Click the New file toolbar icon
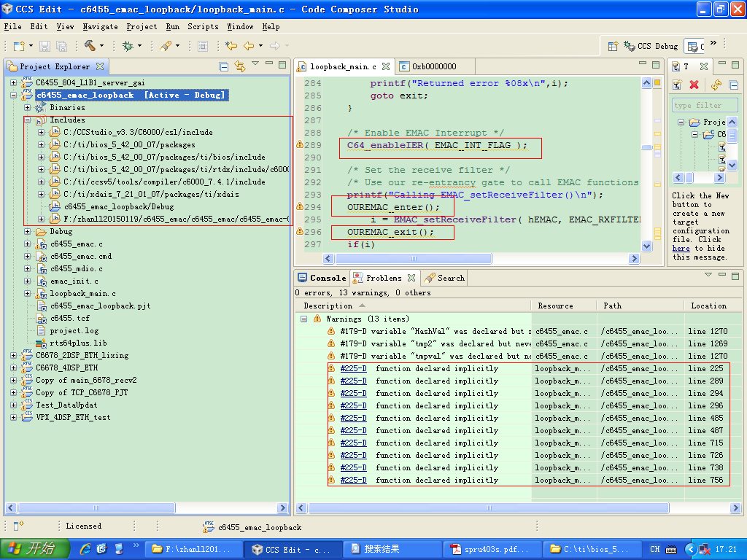The image size is (747, 560). tap(19, 46)
